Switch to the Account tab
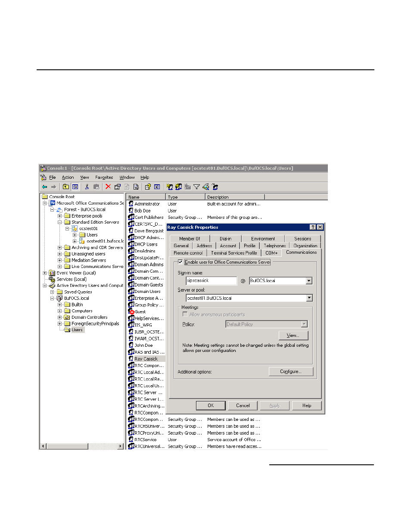Viewport: 411px width, 532px height. click(x=228, y=246)
